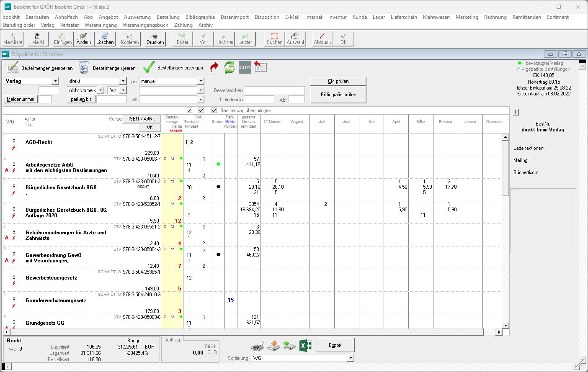Open the Wareneingangsbuch menu

tap(145, 25)
